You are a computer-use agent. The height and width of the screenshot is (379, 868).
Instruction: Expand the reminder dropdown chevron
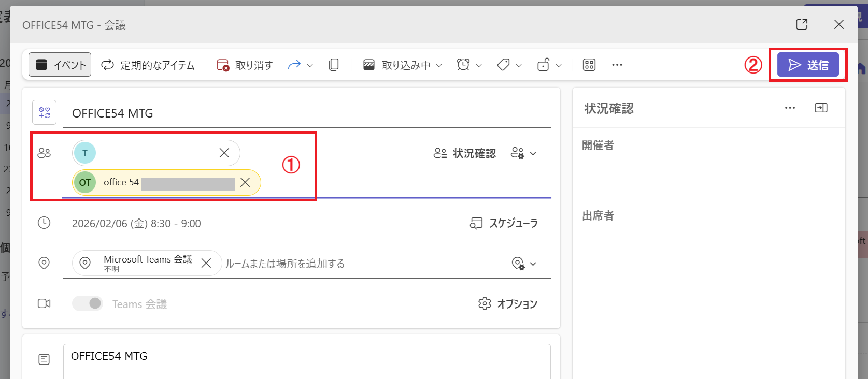(479, 65)
